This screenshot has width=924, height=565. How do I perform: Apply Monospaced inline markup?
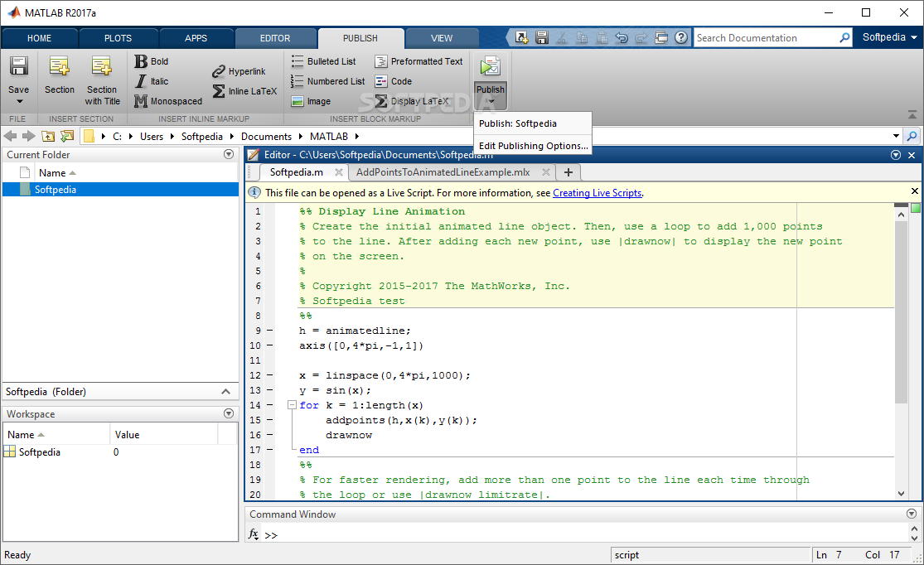(x=168, y=101)
